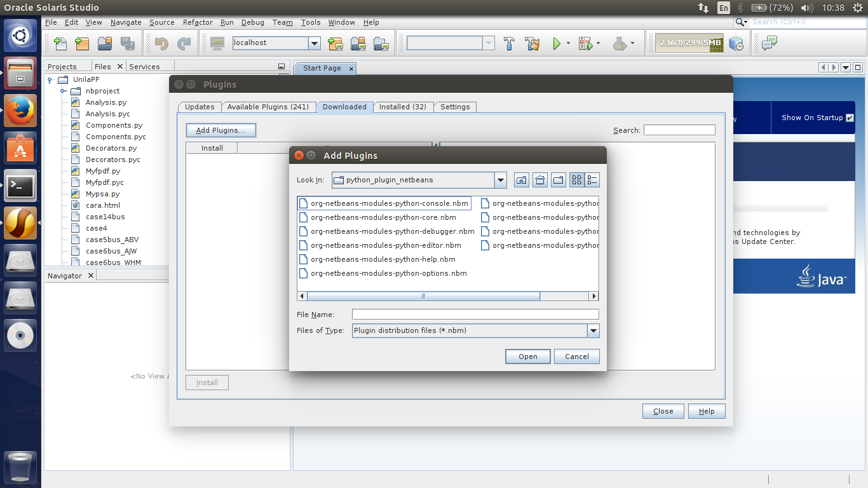Click the File Name input field

(475, 315)
